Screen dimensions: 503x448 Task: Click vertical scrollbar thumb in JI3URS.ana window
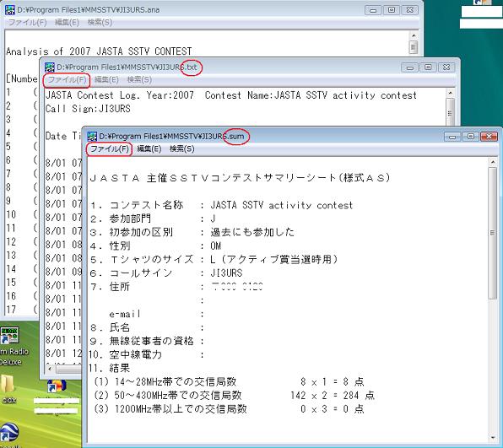[414, 47]
